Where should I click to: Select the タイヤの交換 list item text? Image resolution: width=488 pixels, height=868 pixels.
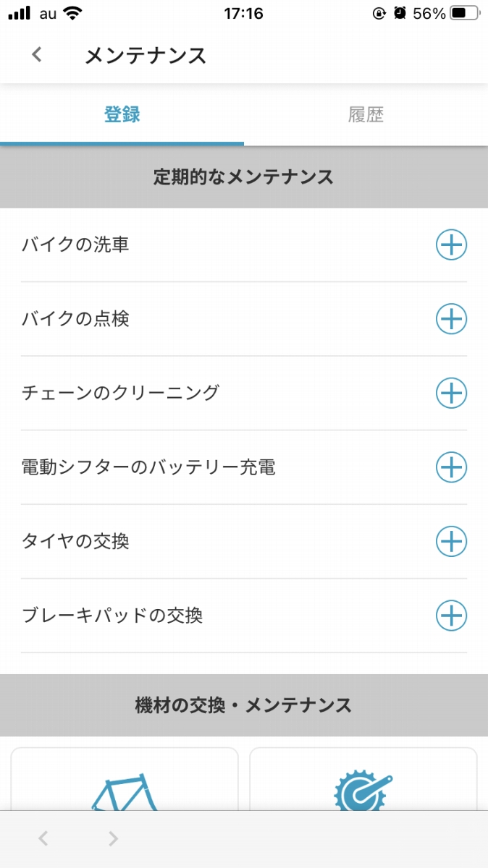75,542
